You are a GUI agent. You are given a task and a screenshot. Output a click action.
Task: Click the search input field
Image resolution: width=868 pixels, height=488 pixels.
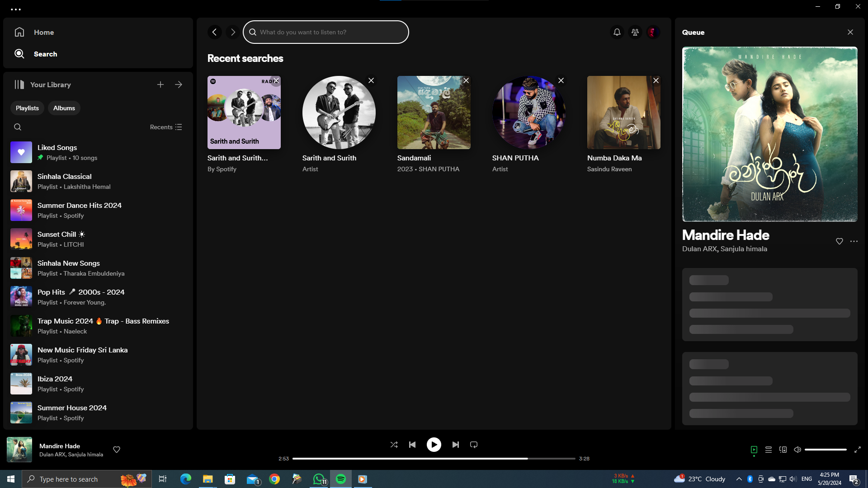(x=326, y=32)
